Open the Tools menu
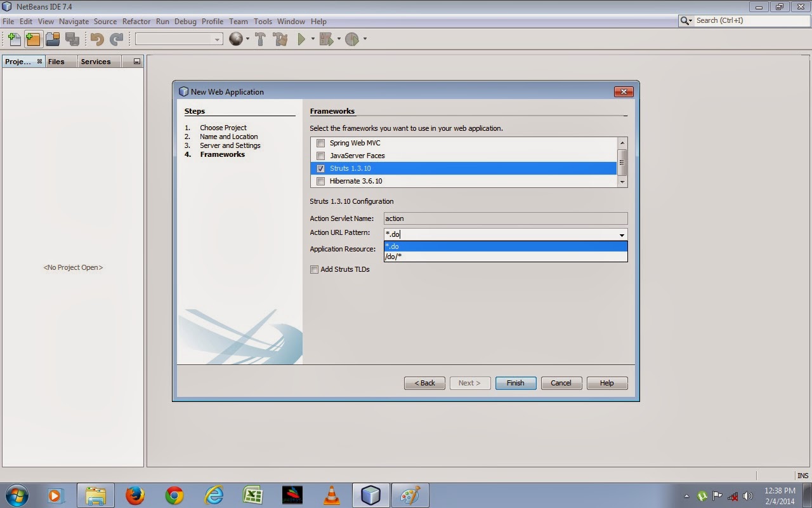 tap(263, 21)
